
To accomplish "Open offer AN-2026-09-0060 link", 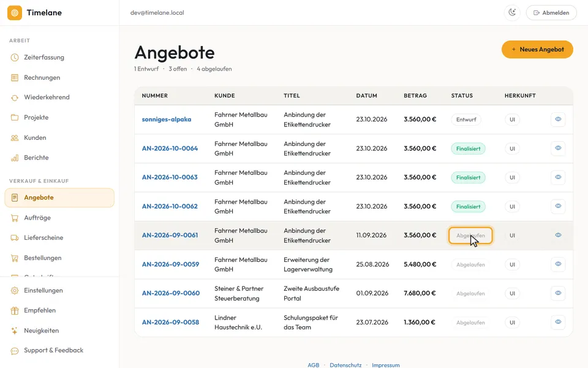I will [x=171, y=293].
